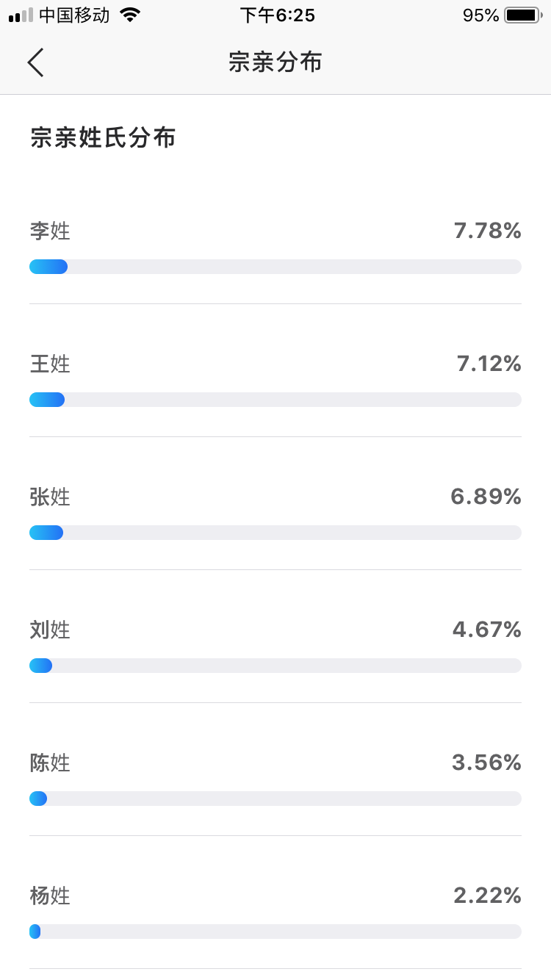The height and width of the screenshot is (980, 551).
Task: Click the 宗亲分布 page title
Action: tap(275, 62)
